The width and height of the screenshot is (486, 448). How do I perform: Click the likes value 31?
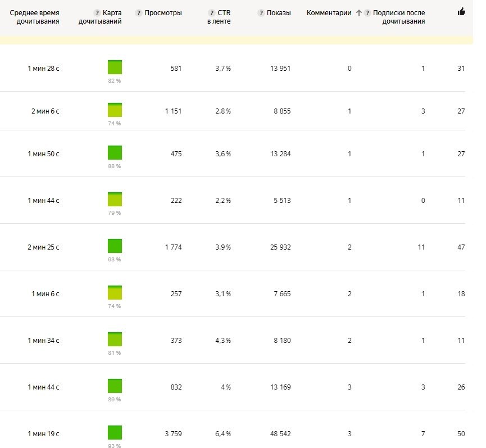461,69
